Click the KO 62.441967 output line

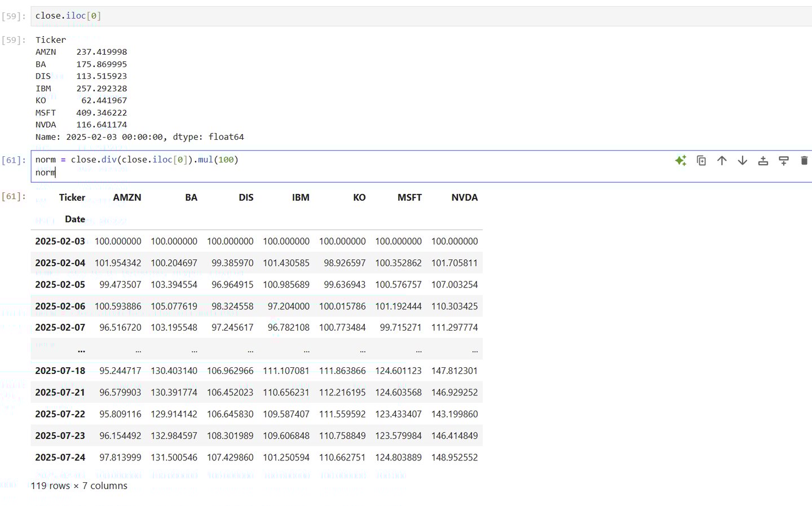coord(81,100)
